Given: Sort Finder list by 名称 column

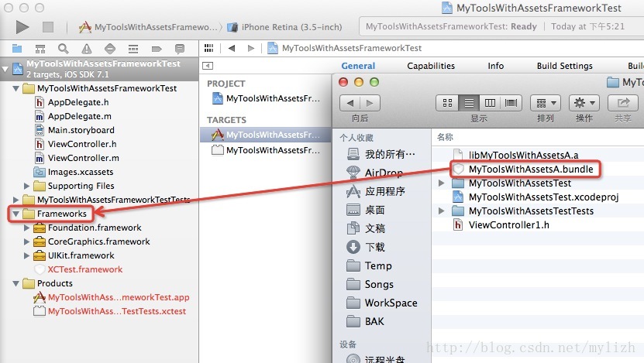Looking at the screenshot, I should [445, 137].
